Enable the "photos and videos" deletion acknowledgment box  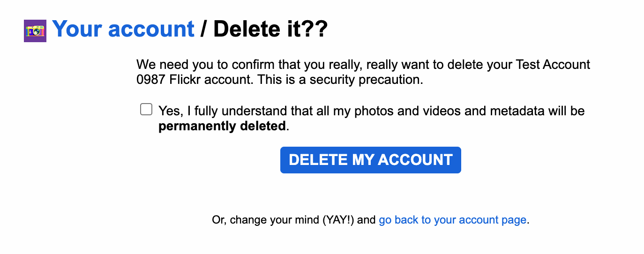pyautogui.click(x=146, y=110)
